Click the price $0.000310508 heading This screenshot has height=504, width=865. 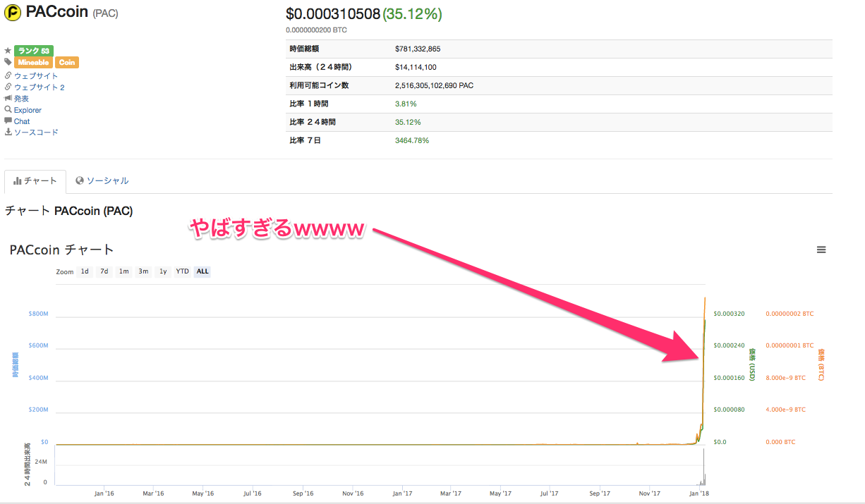[333, 14]
